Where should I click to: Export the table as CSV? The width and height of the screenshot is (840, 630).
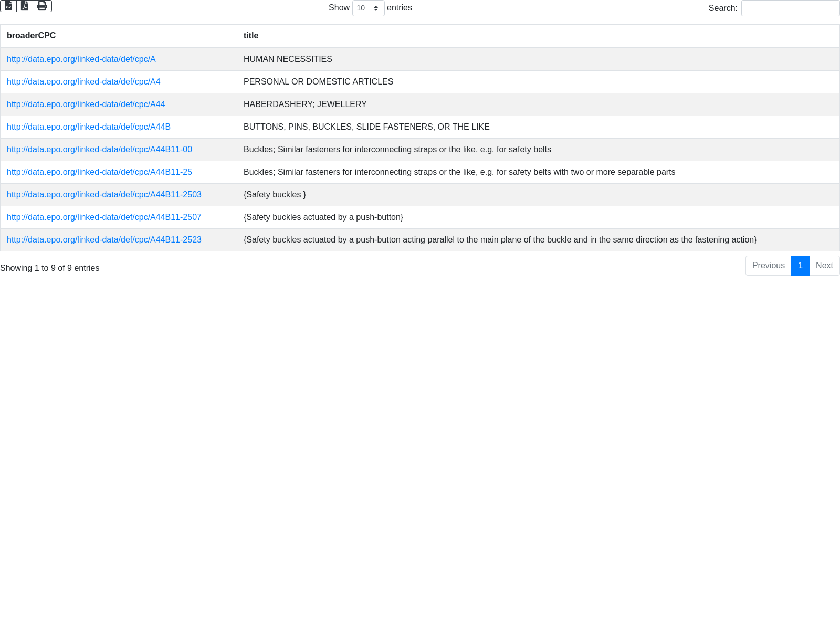point(8,6)
